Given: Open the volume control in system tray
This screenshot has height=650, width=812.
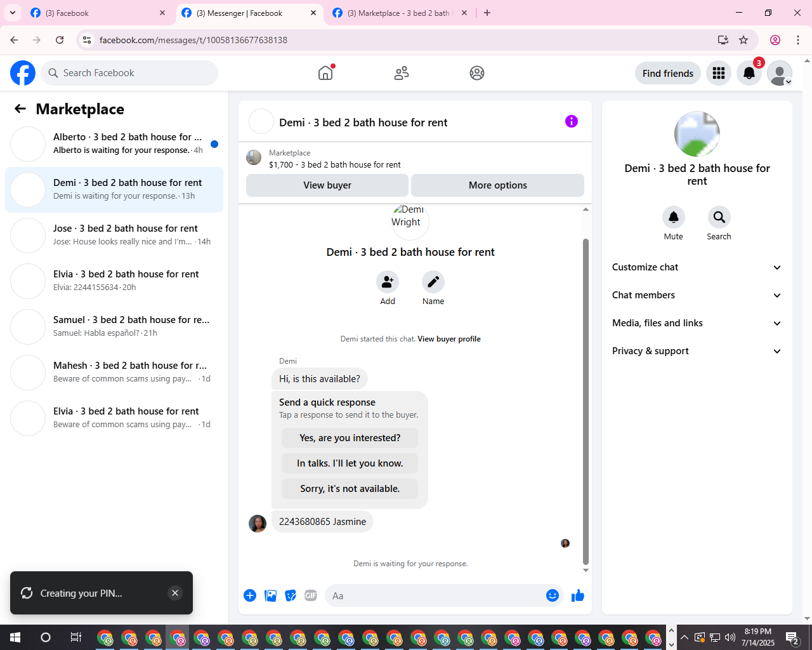Looking at the screenshot, I should [x=730, y=637].
